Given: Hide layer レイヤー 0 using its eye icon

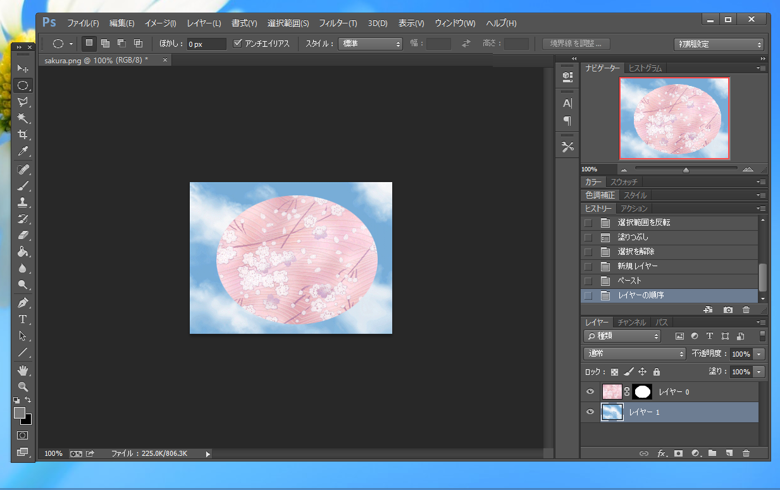Looking at the screenshot, I should coord(590,392).
